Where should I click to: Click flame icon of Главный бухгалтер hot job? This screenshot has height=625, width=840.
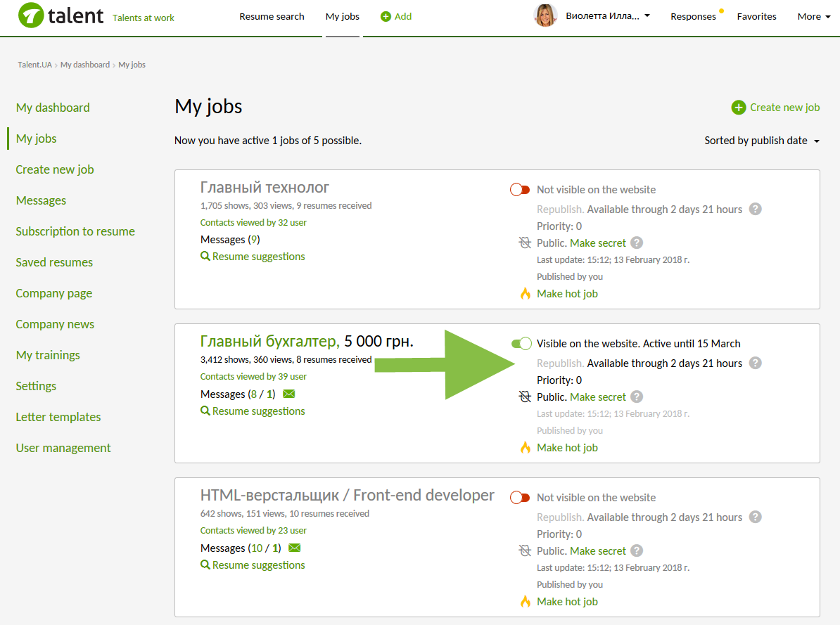[x=526, y=447]
